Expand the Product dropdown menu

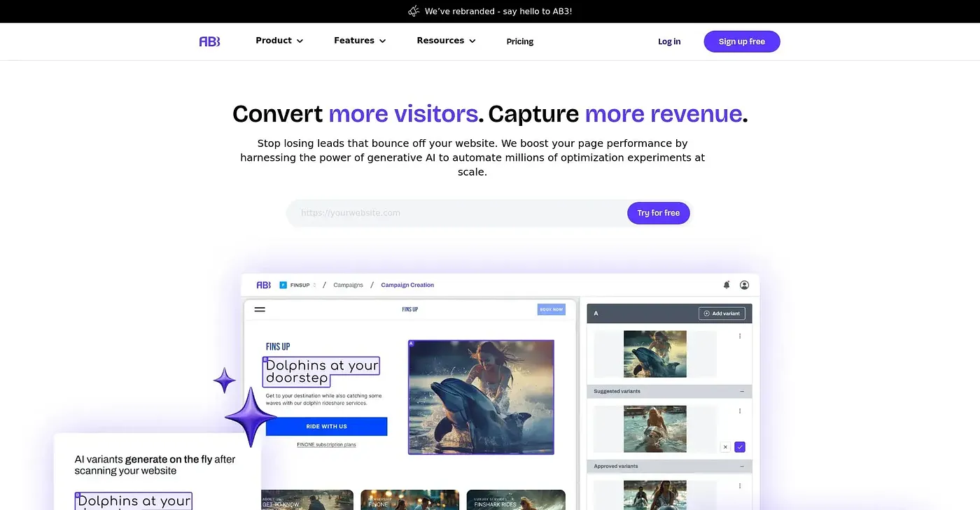(279, 41)
